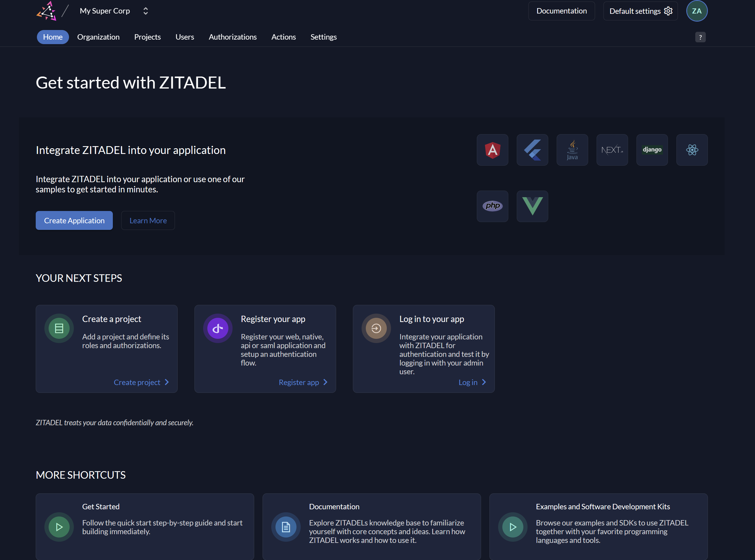This screenshot has width=755, height=560.
Task: Choose the React framework icon
Action: [x=692, y=150]
